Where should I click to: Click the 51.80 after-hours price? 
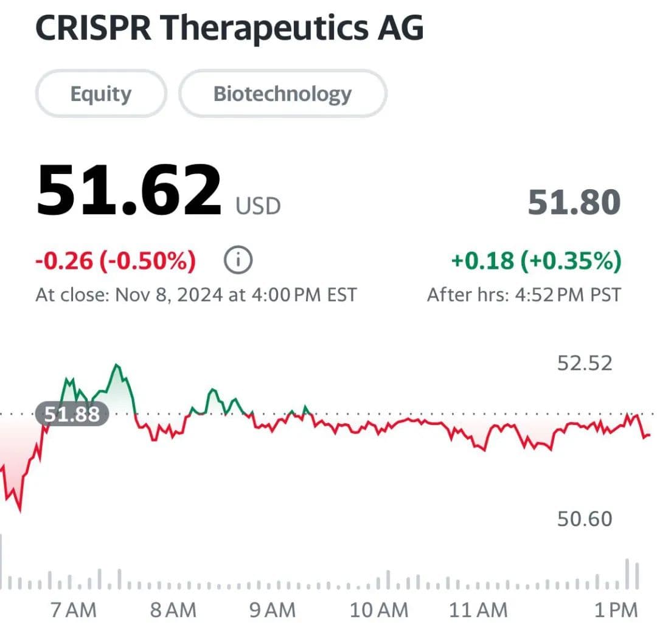point(574,203)
